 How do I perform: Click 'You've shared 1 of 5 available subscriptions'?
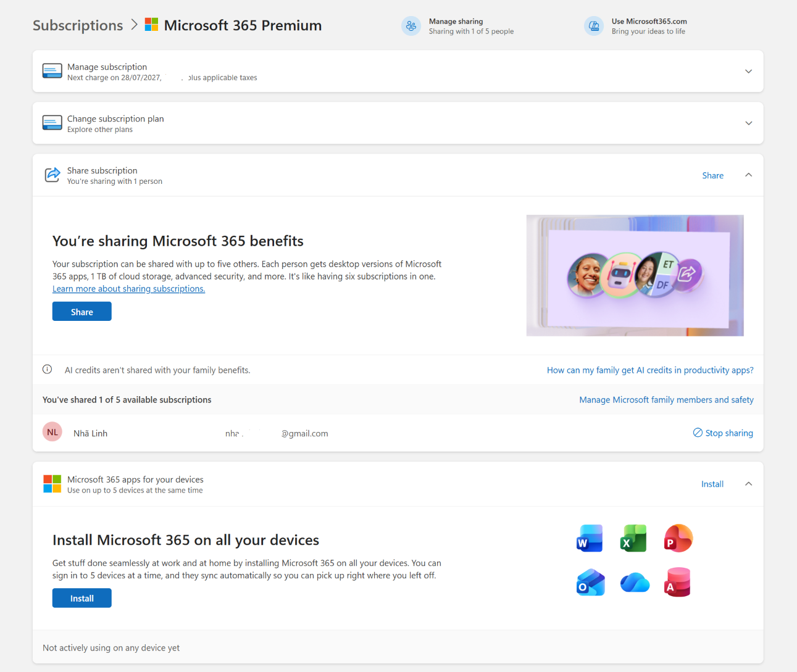(127, 400)
